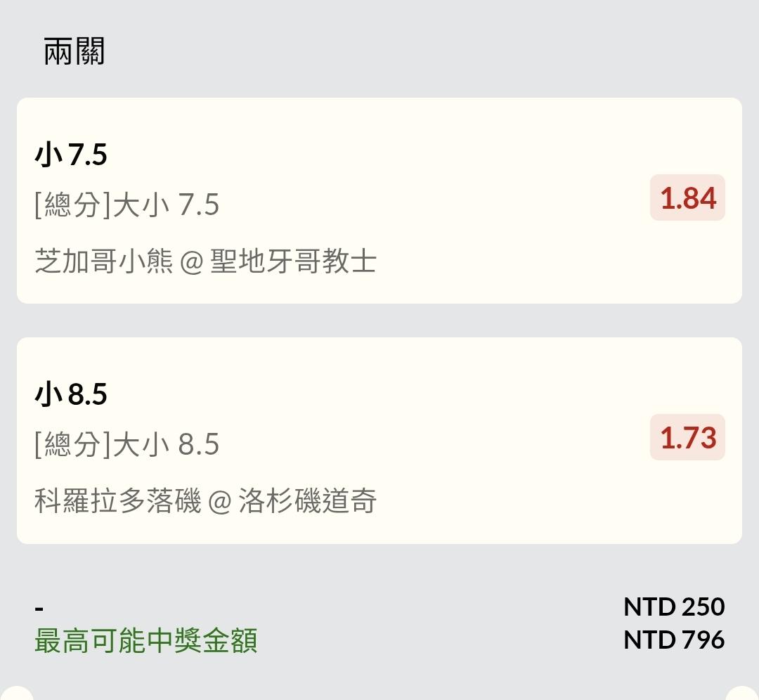Select the 小 8.5 bet title
759x700 pixels.
(70, 394)
